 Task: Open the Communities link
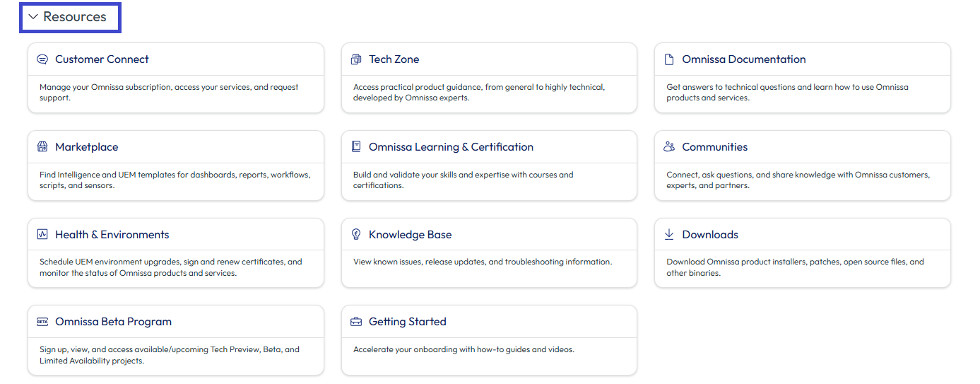click(714, 147)
